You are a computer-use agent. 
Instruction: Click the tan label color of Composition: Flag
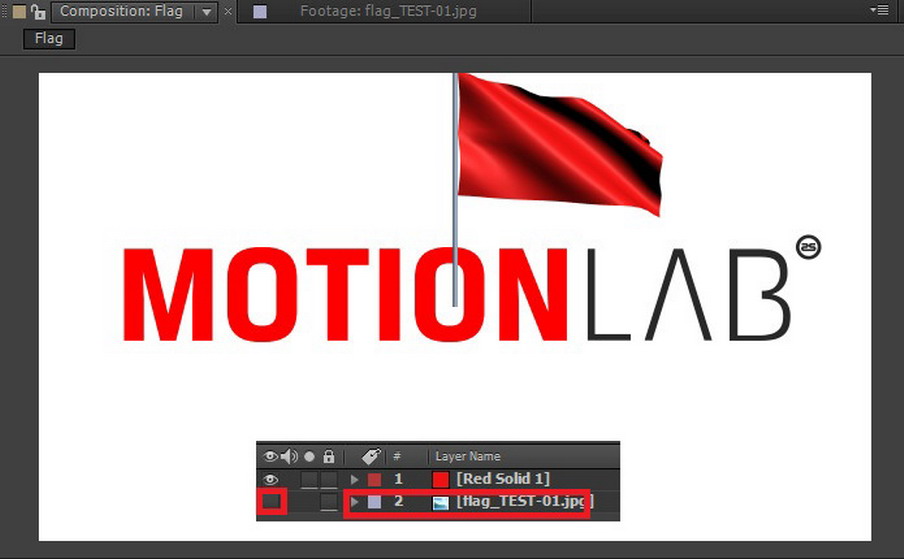tap(19, 12)
